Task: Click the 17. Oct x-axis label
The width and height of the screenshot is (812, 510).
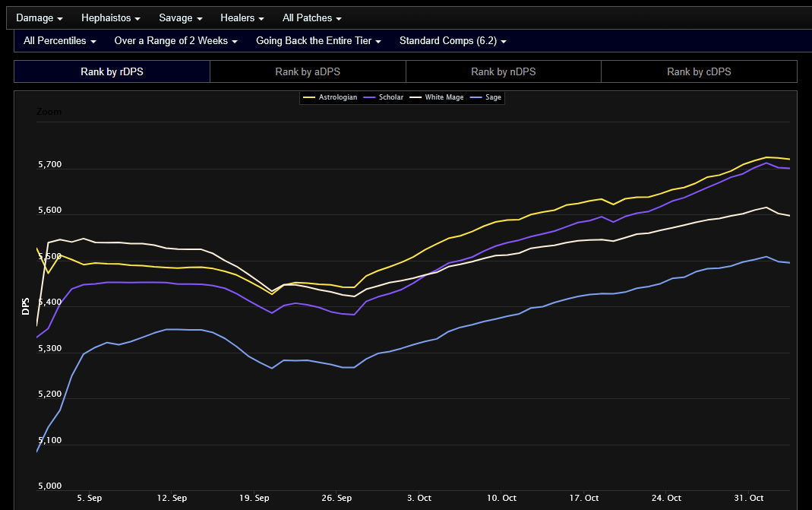Action: [584, 498]
